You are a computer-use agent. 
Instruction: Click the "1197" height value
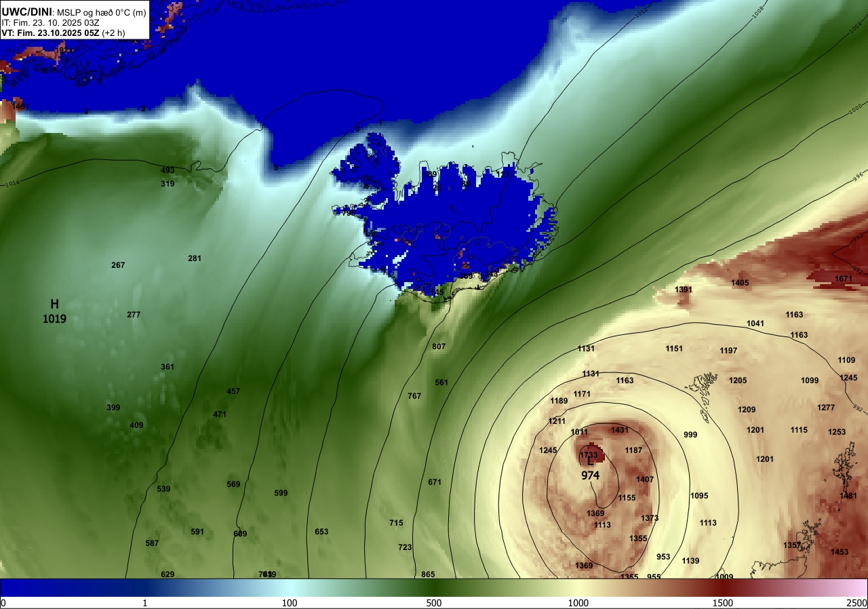(728, 351)
